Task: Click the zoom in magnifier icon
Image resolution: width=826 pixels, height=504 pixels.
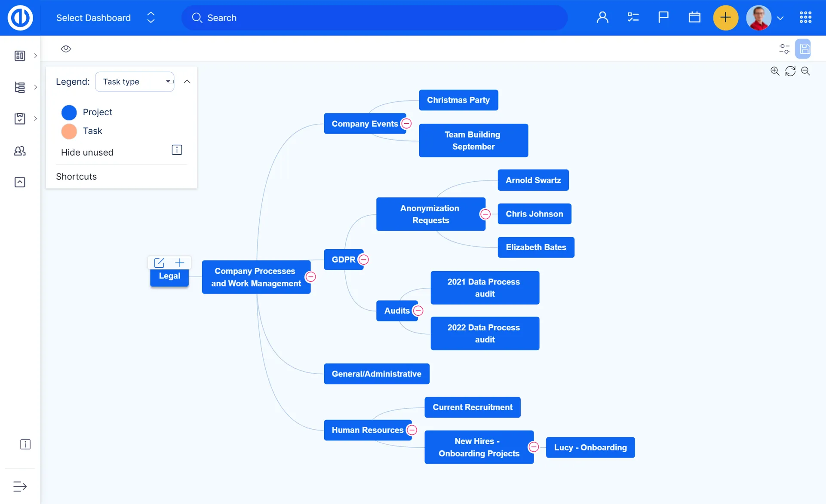Action: click(775, 71)
